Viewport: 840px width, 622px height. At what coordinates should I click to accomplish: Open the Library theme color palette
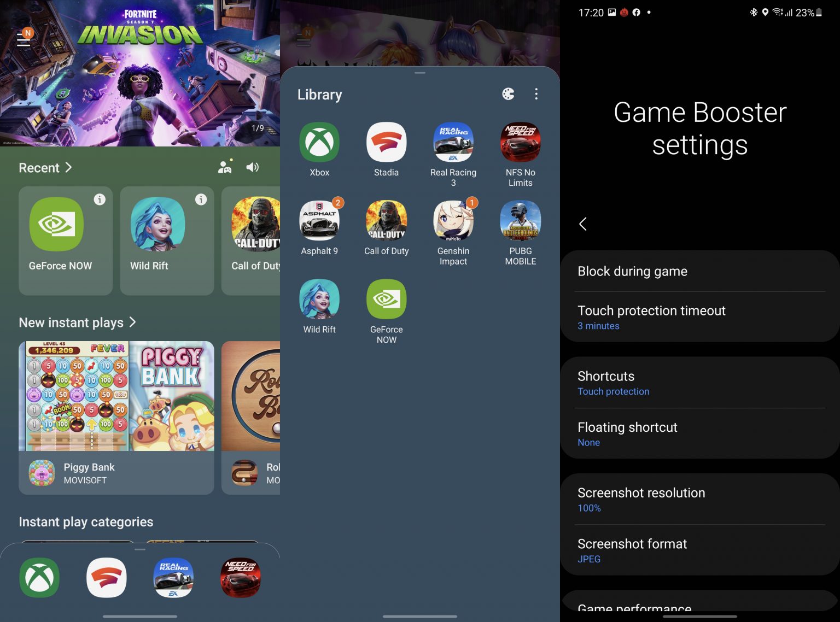(508, 94)
